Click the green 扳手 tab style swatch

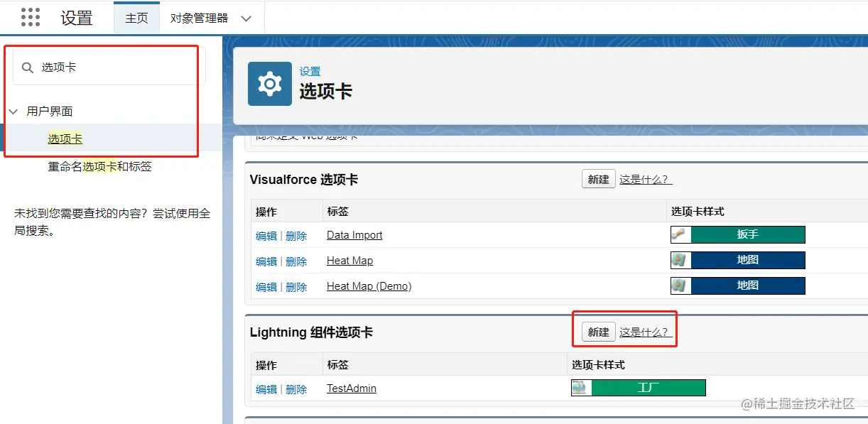point(747,234)
